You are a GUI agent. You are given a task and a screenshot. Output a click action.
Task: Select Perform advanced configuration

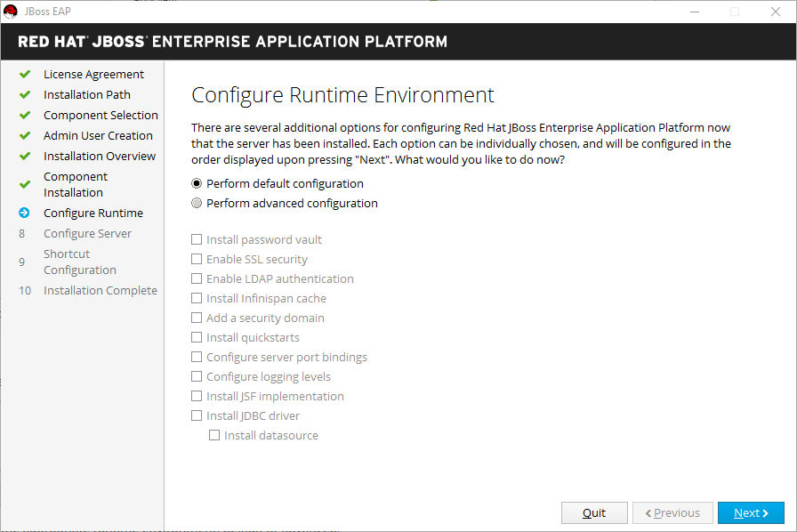pos(196,203)
